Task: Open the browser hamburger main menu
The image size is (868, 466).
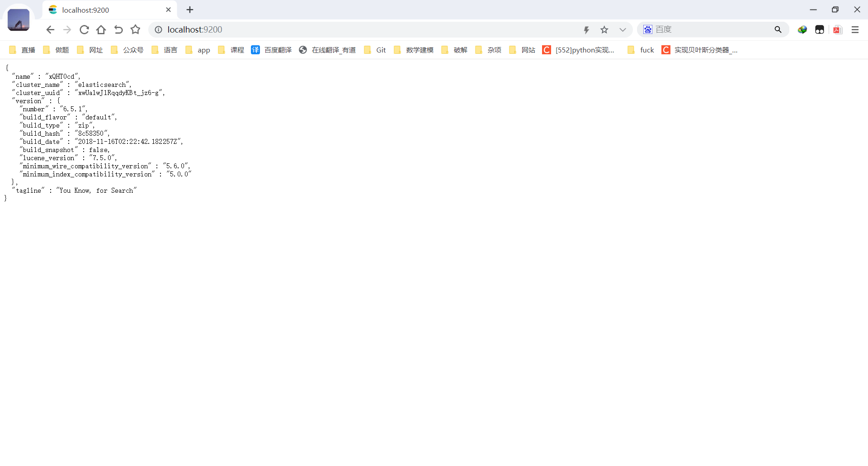Action: point(855,30)
